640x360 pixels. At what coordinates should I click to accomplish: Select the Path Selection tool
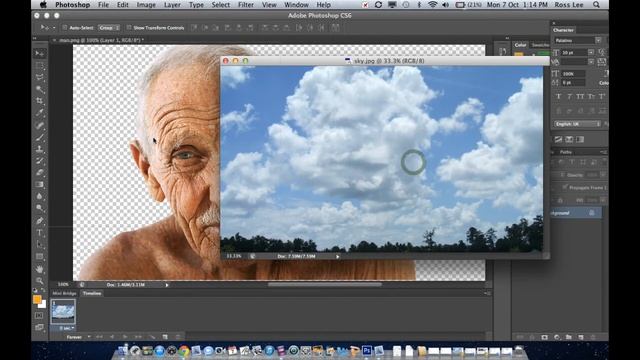point(40,245)
